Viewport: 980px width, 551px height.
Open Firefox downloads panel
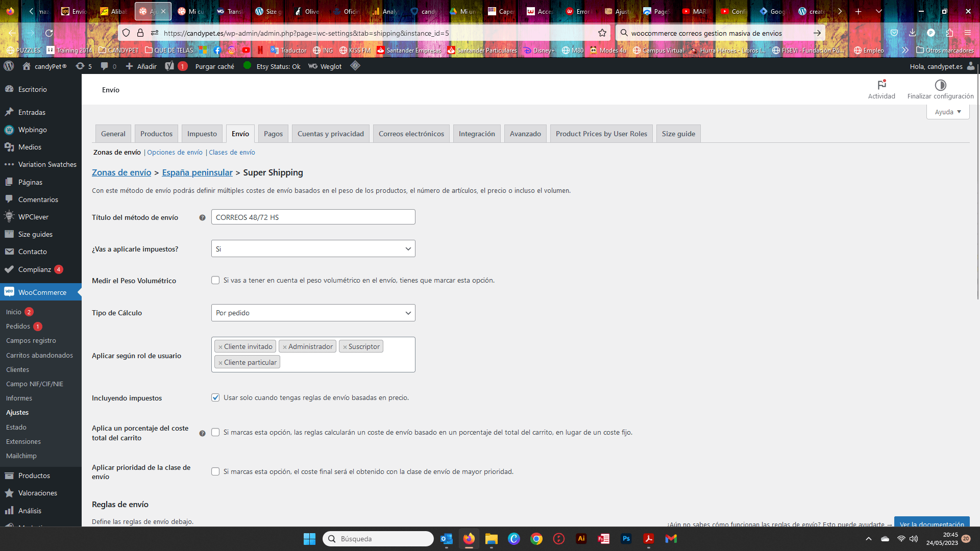click(x=913, y=33)
